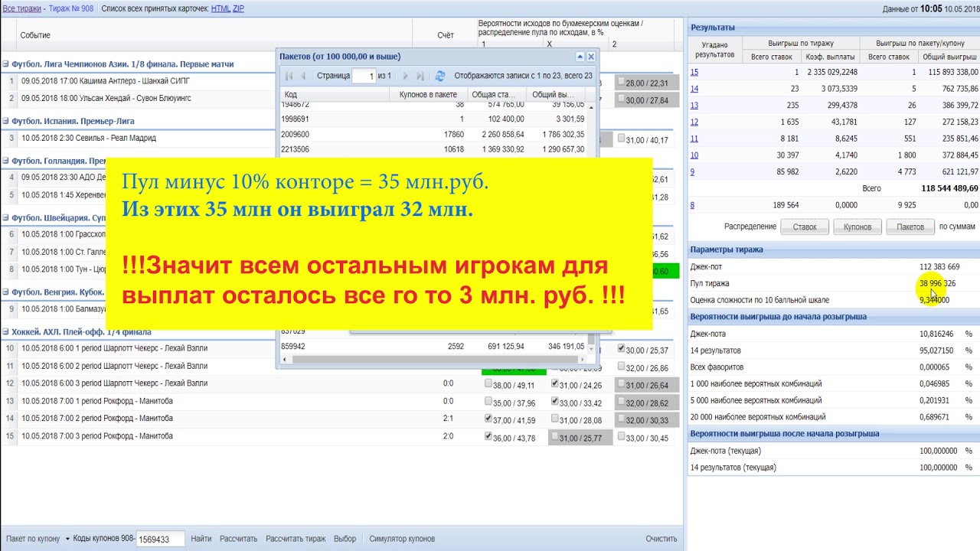Open HTML card list link
This screenshot has height=551, width=980.
[x=220, y=8]
